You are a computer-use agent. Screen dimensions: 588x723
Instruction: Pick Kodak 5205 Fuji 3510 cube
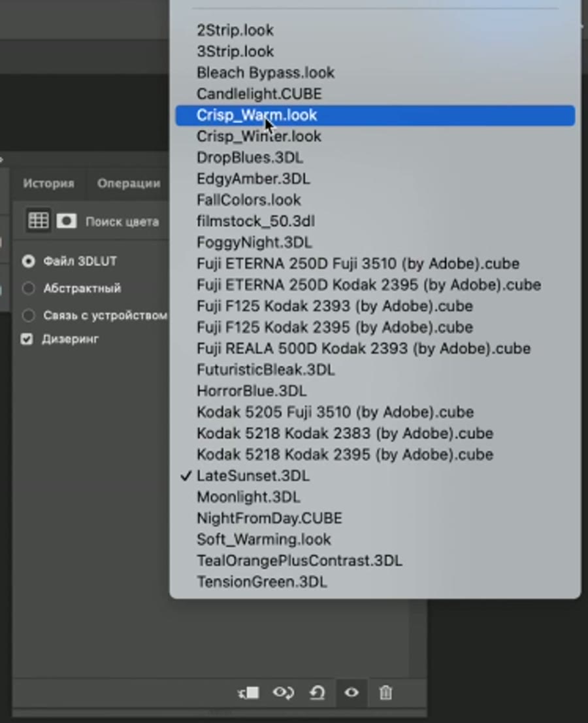[375, 412]
